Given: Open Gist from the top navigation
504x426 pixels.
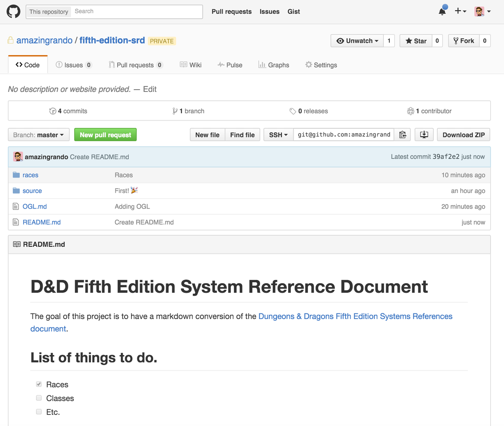Looking at the screenshot, I should [294, 12].
